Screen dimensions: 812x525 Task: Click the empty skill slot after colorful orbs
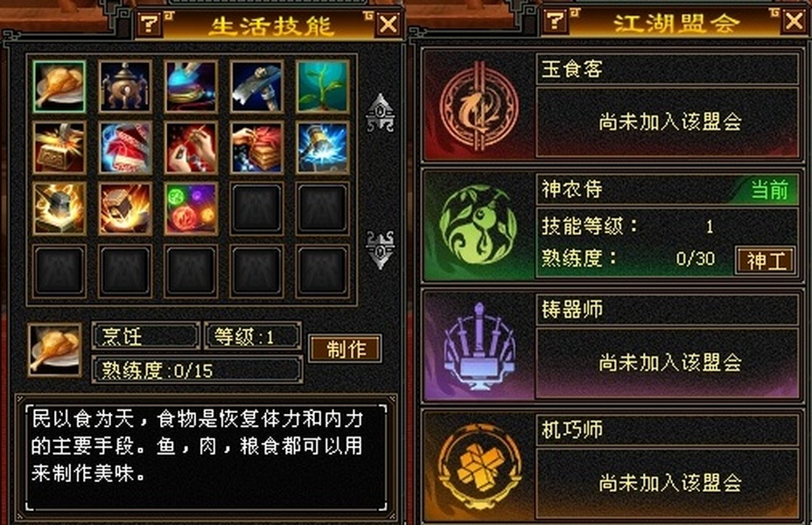pos(257,208)
